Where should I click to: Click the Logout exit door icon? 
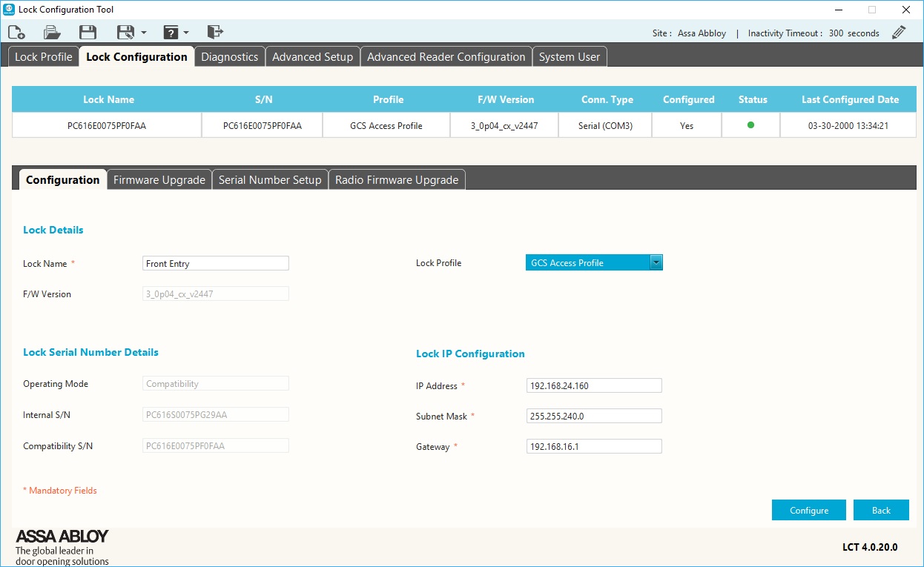[x=215, y=32]
